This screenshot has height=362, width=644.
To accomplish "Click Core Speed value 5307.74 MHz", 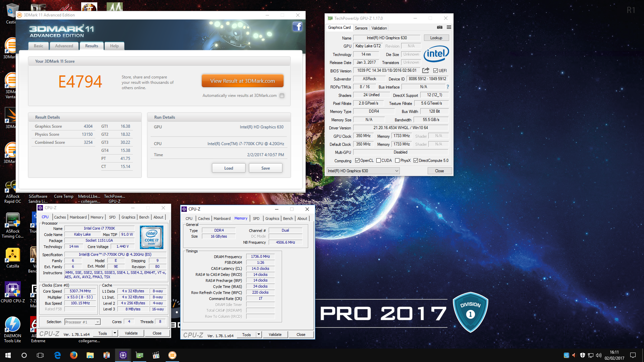I will point(80,291).
